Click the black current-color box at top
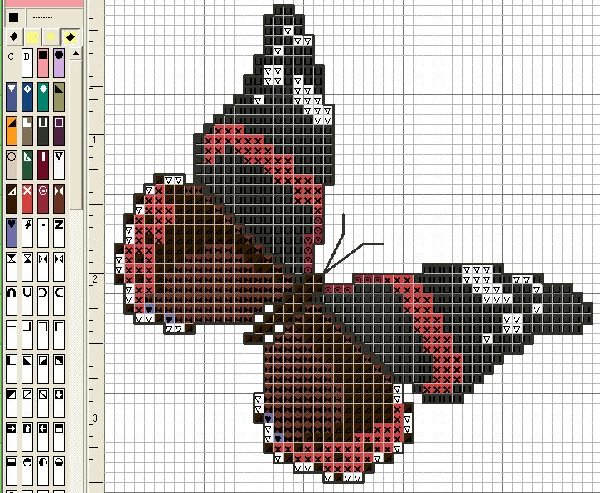 pyautogui.click(x=13, y=18)
